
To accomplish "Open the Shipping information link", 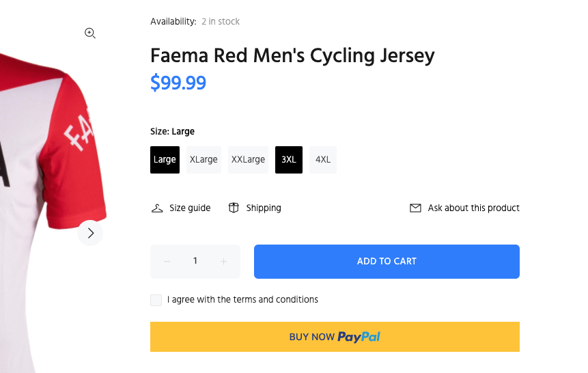I will [x=264, y=208].
